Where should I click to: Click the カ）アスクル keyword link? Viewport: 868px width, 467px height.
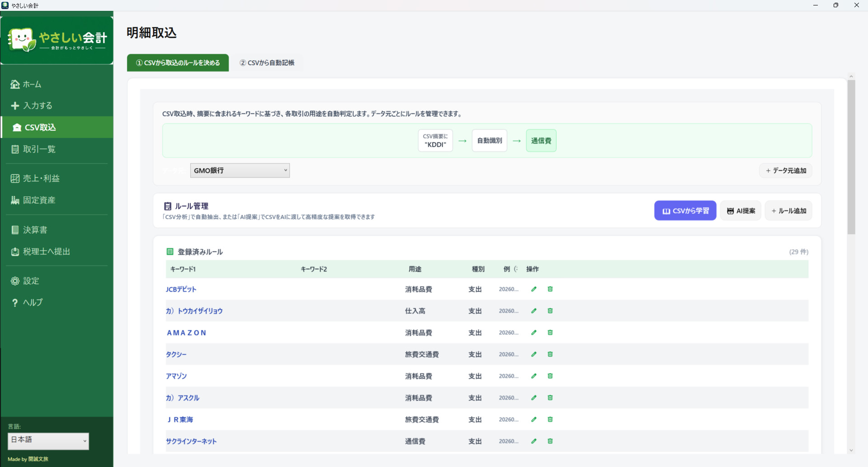click(x=183, y=398)
